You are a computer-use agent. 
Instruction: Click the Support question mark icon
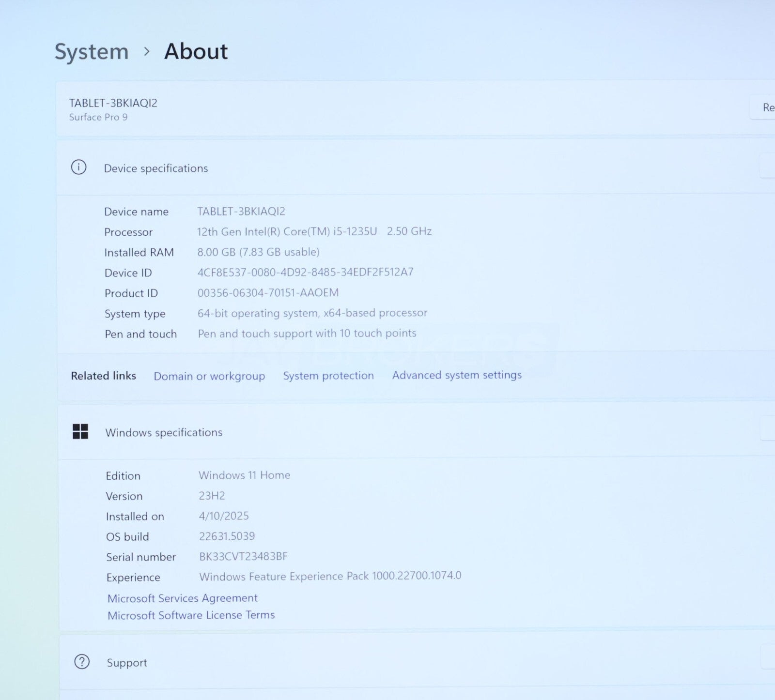[x=82, y=662]
